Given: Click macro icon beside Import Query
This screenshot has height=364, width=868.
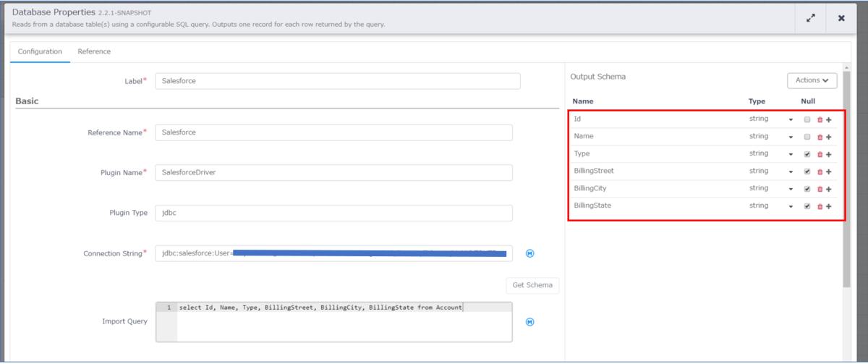Looking at the screenshot, I should point(529,322).
